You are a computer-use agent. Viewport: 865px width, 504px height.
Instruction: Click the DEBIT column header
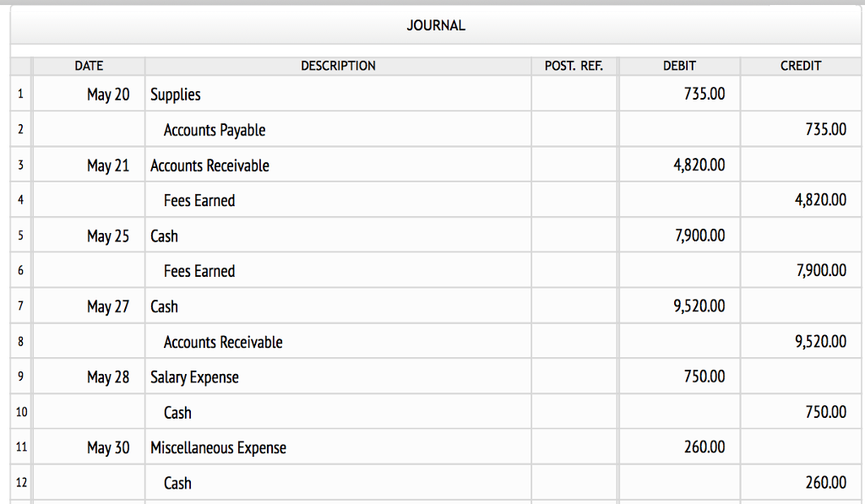(x=679, y=66)
